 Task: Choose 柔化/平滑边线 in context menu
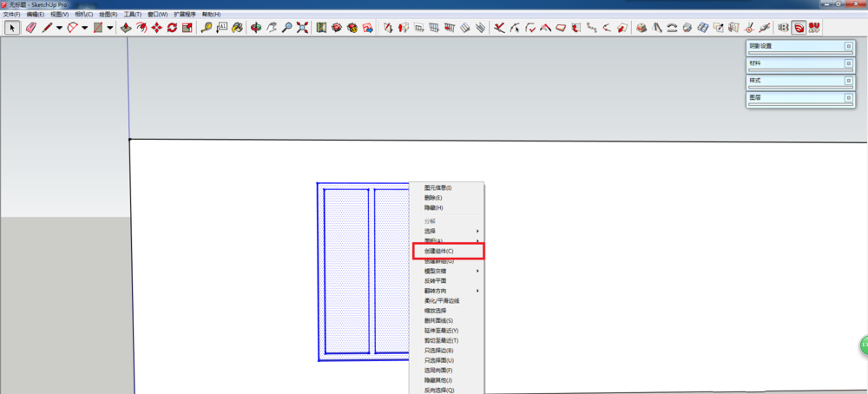point(447,301)
